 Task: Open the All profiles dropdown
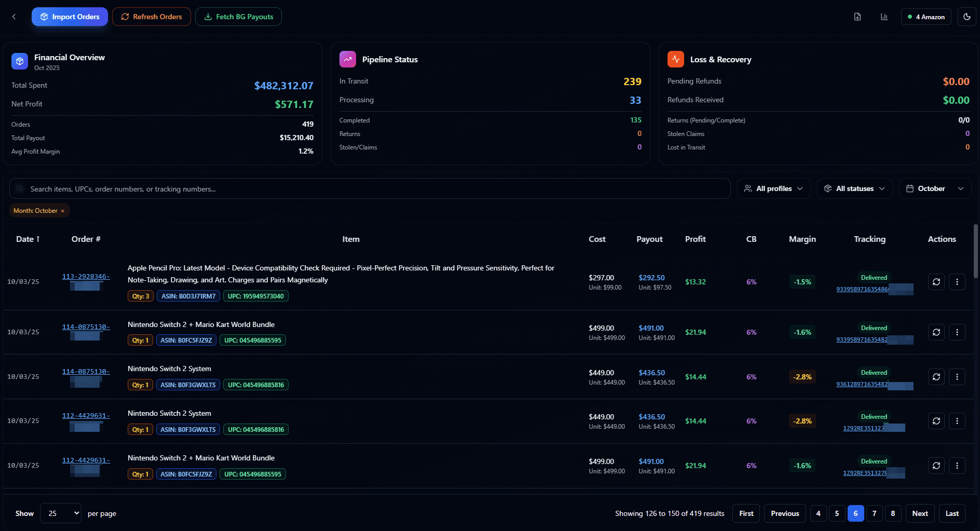coord(773,188)
